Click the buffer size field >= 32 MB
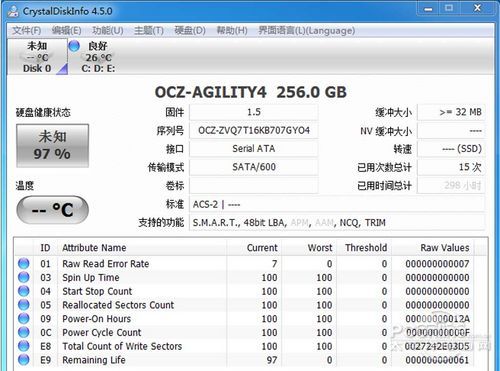 (451, 112)
